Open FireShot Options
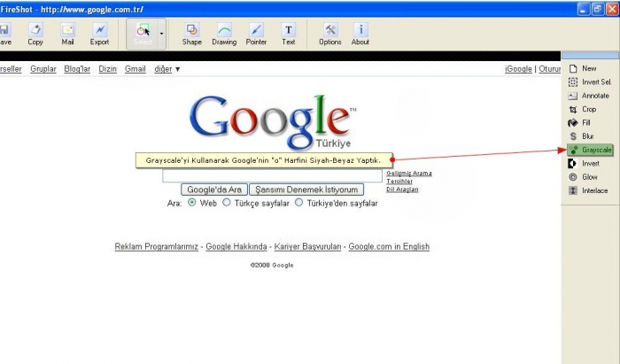Image resolution: width=620 pixels, height=364 pixels. tap(329, 34)
